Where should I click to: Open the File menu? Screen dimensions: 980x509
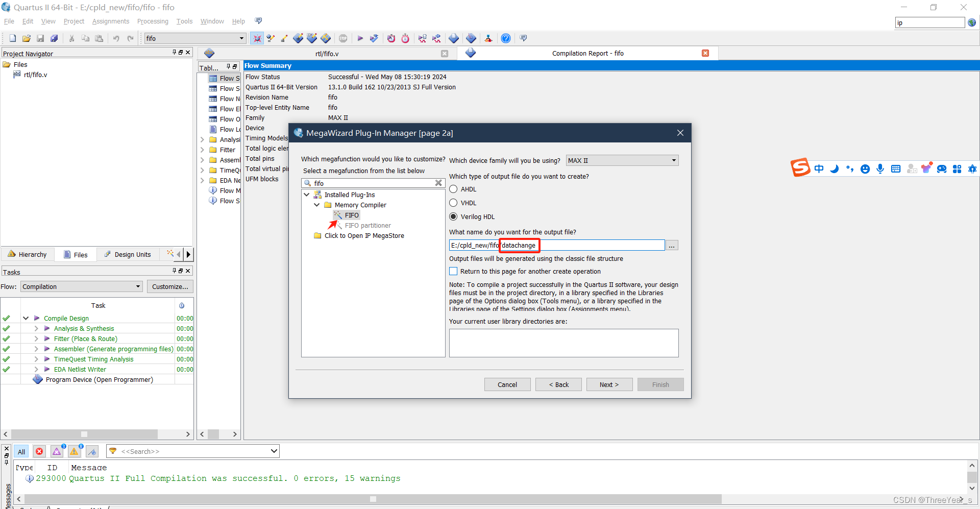point(9,21)
